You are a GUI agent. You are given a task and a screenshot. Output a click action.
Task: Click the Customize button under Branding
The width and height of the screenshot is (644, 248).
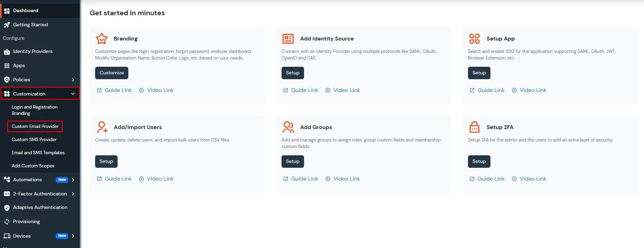pyautogui.click(x=112, y=73)
